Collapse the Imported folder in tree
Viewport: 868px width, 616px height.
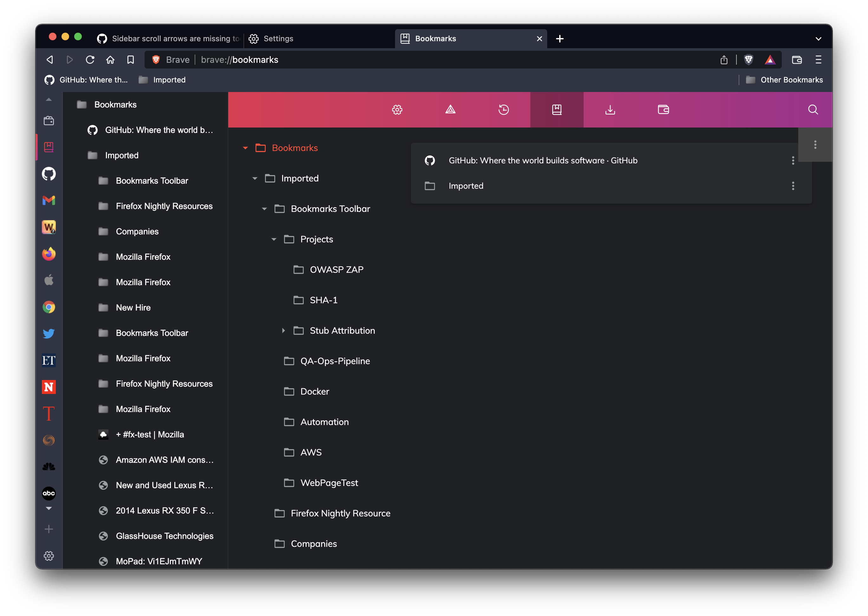pos(255,178)
